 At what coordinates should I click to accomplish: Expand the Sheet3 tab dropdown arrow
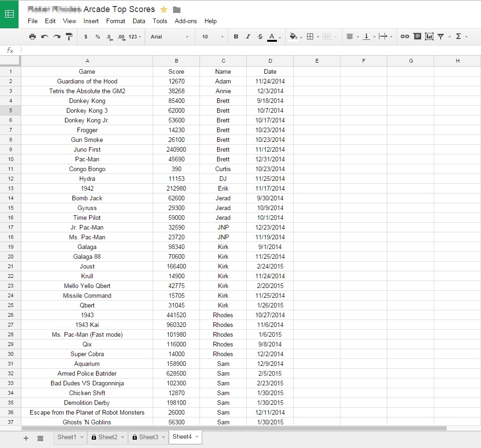[164, 437]
